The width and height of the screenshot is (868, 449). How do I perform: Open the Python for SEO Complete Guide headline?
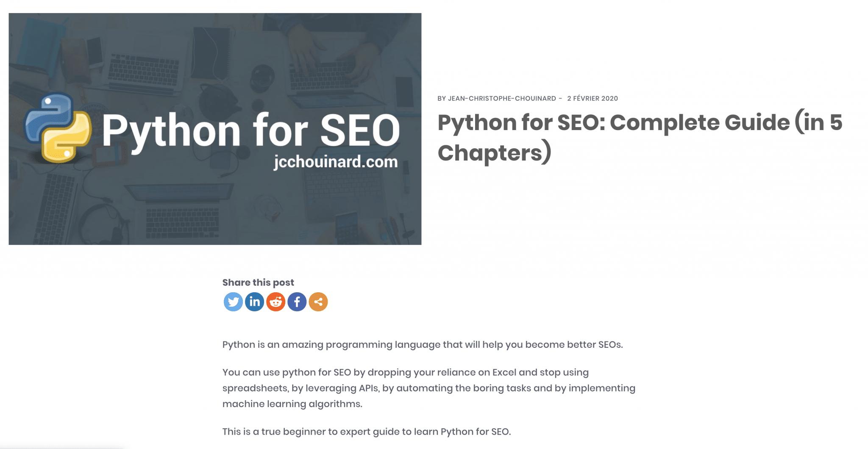[x=640, y=137]
